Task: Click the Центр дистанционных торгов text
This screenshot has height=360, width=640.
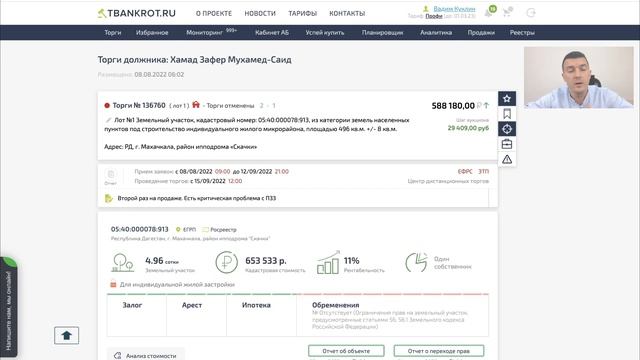Action: [448, 181]
